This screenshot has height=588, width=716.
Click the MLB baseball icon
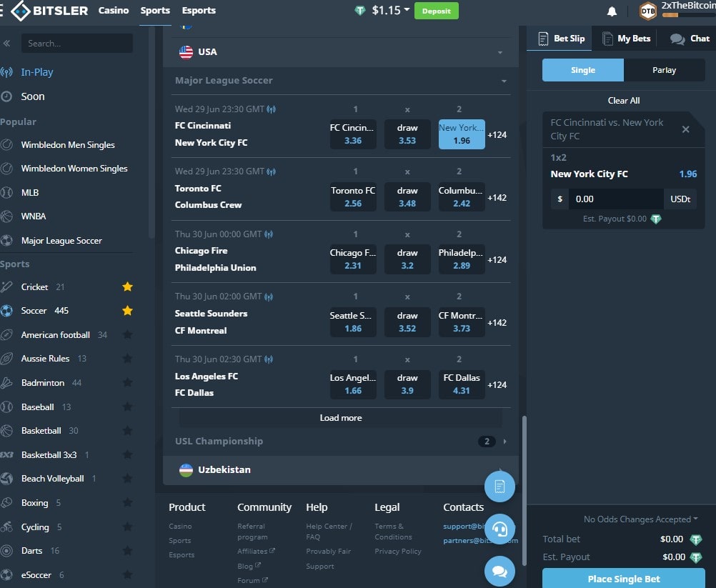(x=6, y=193)
